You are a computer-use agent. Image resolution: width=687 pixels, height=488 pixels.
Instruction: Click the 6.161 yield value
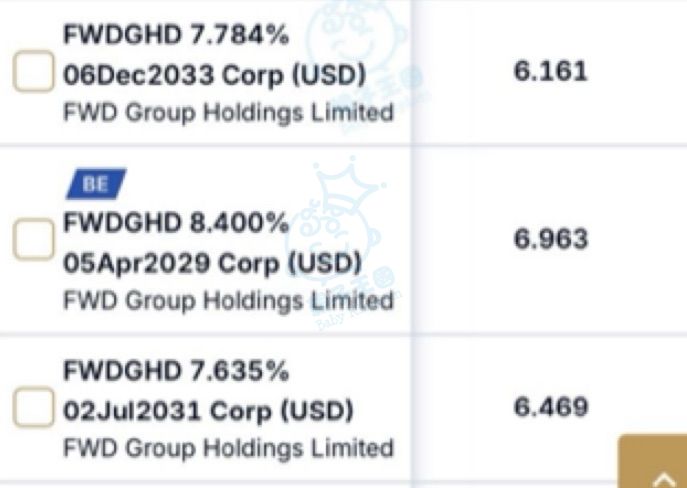[x=550, y=71]
